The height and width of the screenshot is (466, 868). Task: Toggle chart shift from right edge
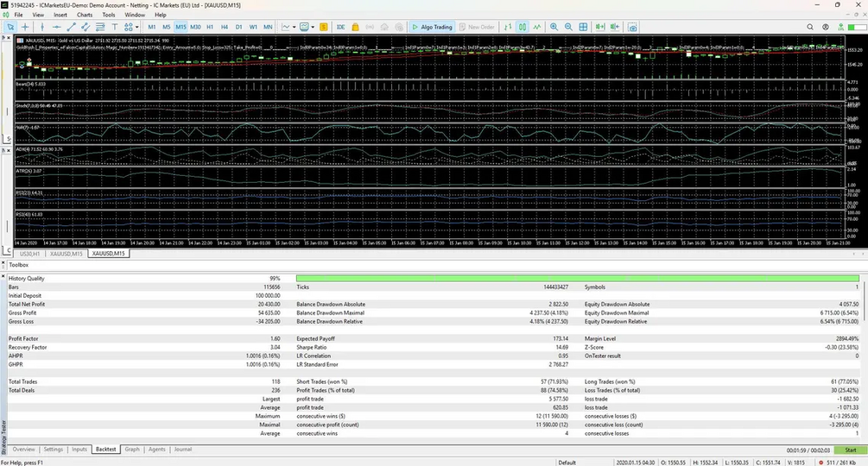615,27
